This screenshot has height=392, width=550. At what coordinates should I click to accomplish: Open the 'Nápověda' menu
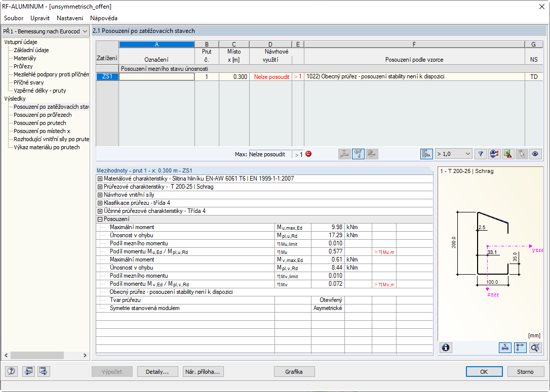pyautogui.click(x=104, y=18)
